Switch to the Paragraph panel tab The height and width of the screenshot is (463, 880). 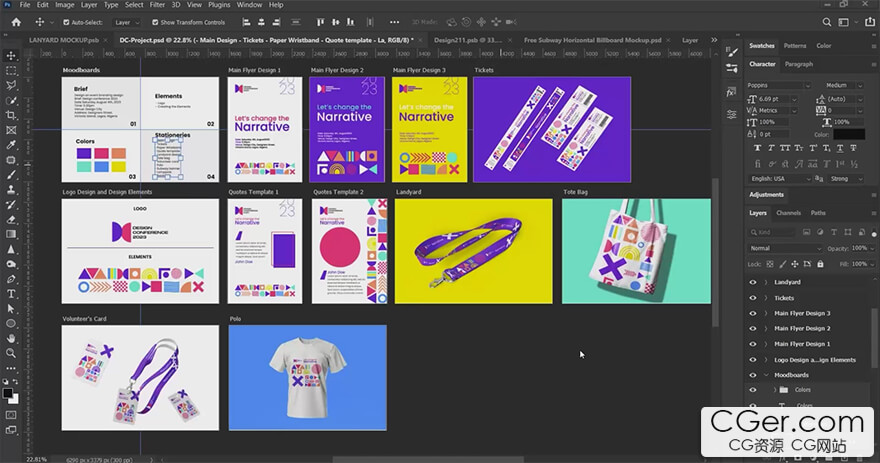[799, 64]
